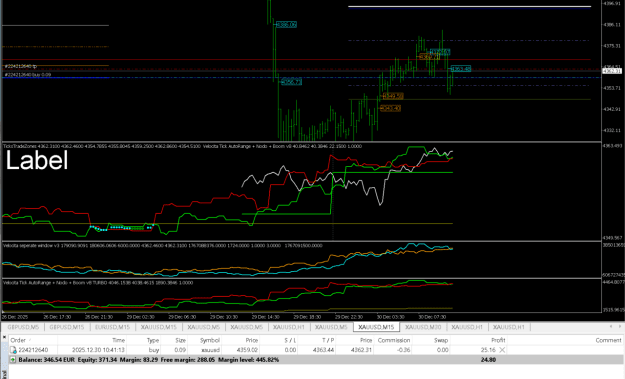Click the open time 2025.12.30 10:41:13
Screen dimensions: 625x379
pos(98,350)
